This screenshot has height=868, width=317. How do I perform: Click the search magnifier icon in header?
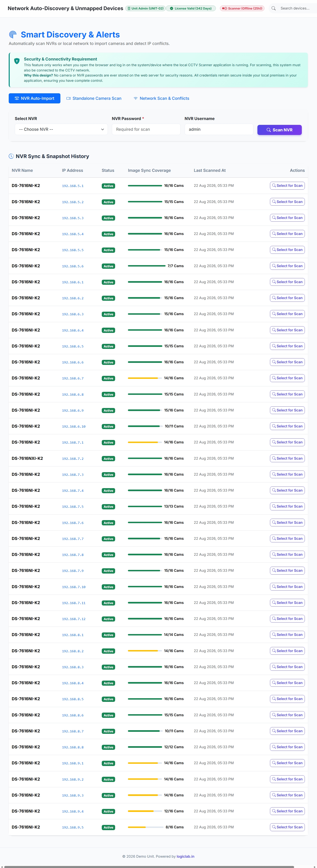point(273,8)
